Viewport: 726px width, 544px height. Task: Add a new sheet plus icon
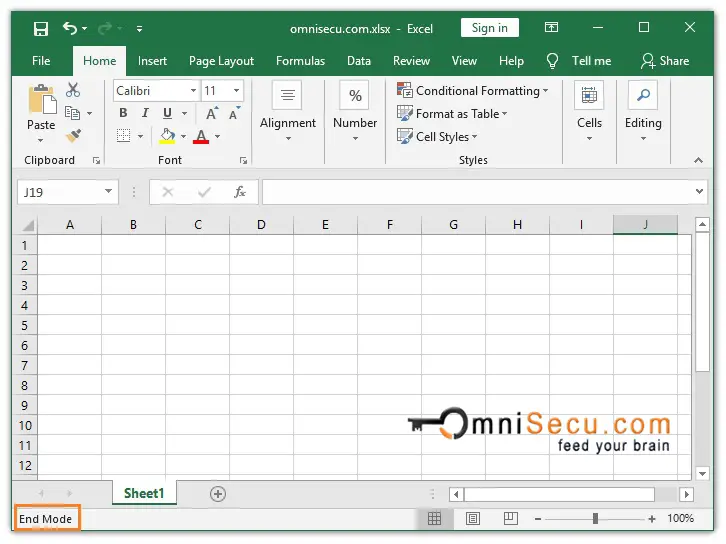tap(218, 494)
